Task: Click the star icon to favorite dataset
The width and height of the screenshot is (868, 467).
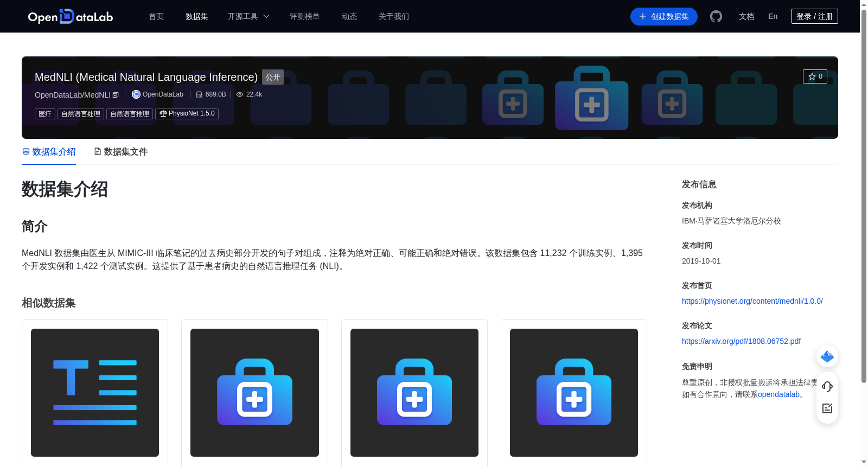Action: click(x=812, y=76)
